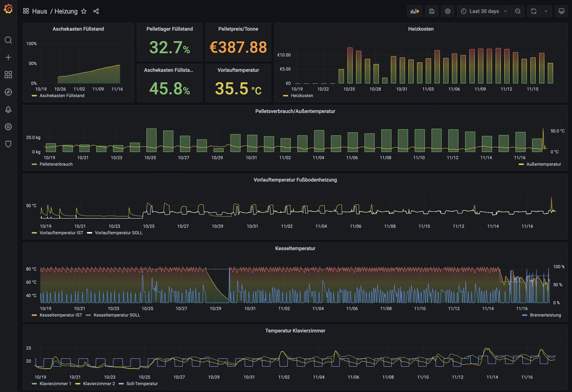
Task: Click the Heizung dashboard name
Action: click(x=66, y=11)
